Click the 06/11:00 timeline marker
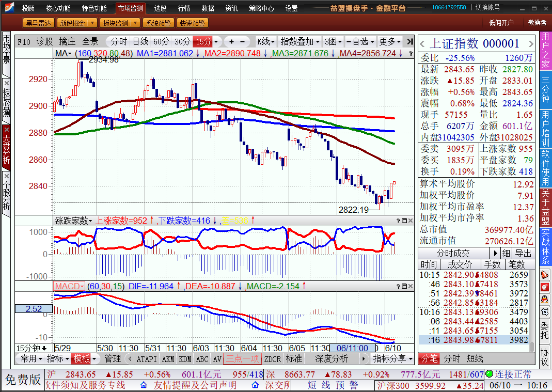Image resolution: width=552 pixels, height=392 pixels. [352, 348]
